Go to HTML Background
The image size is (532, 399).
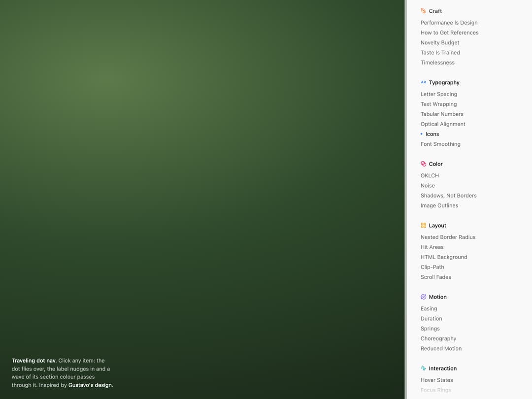coord(444,257)
